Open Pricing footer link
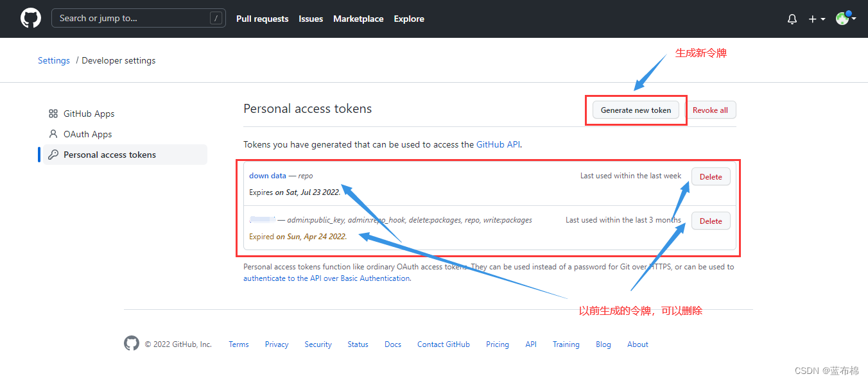The width and height of the screenshot is (868, 381). 498,344
